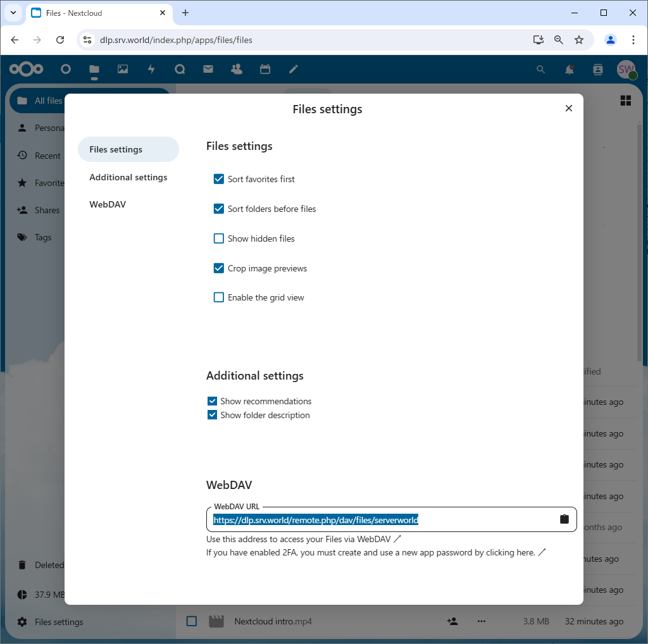This screenshot has width=648, height=644.
Task: Close the Files - Nextcloud browser tab
Action: pyautogui.click(x=163, y=13)
